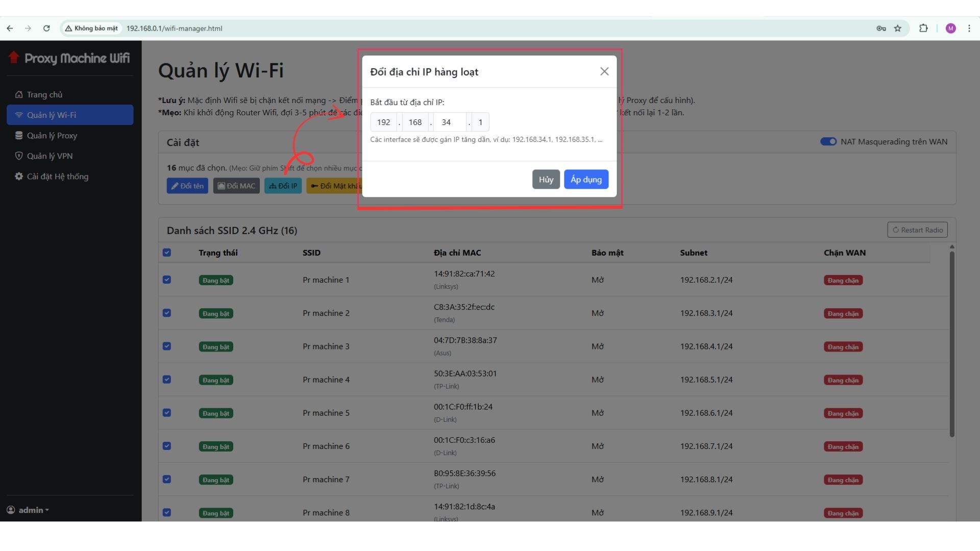Uncheck the Pr machine 1 row checkbox
This screenshot has height=551, width=980.
[167, 280]
